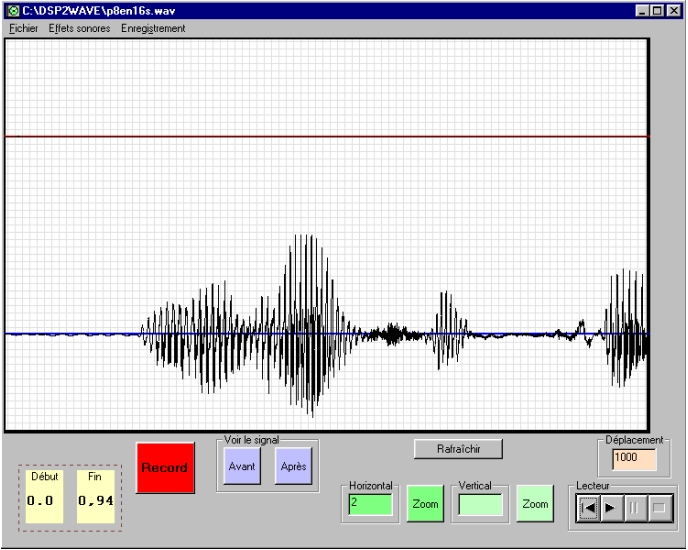Pause playback in Lecteur

(x=635, y=508)
